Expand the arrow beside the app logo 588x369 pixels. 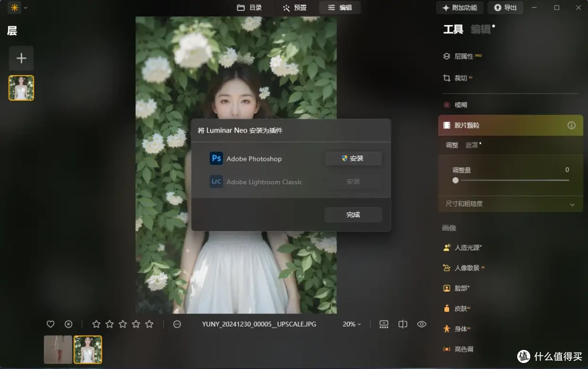(26, 8)
